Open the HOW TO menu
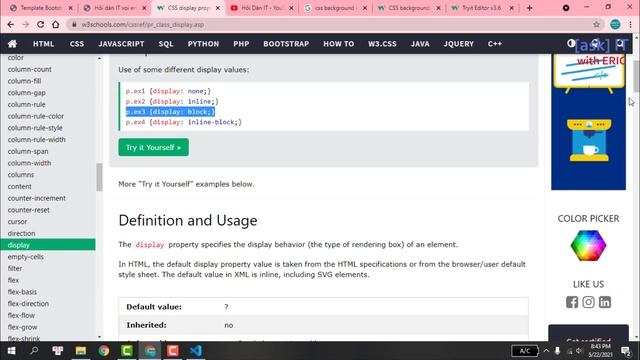Screen dimensions: 640x360 339,44
